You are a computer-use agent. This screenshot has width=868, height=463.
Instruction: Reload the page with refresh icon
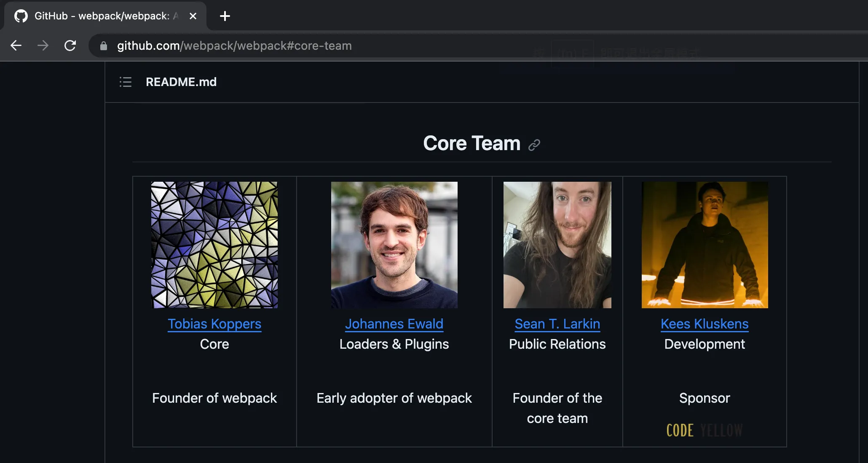click(70, 46)
